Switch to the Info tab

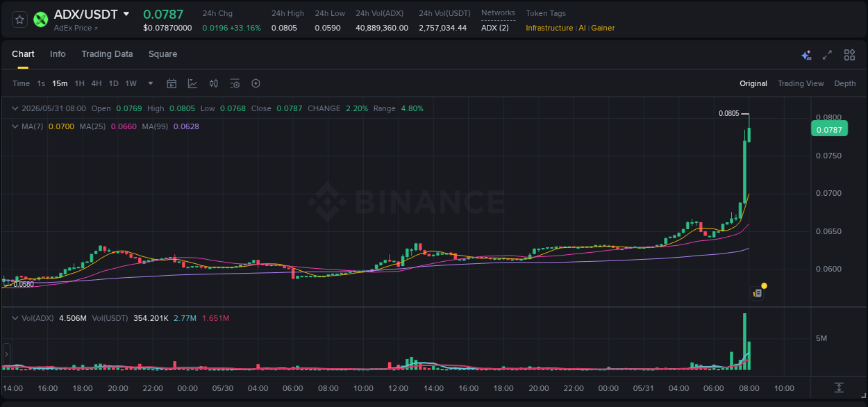click(58, 54)
